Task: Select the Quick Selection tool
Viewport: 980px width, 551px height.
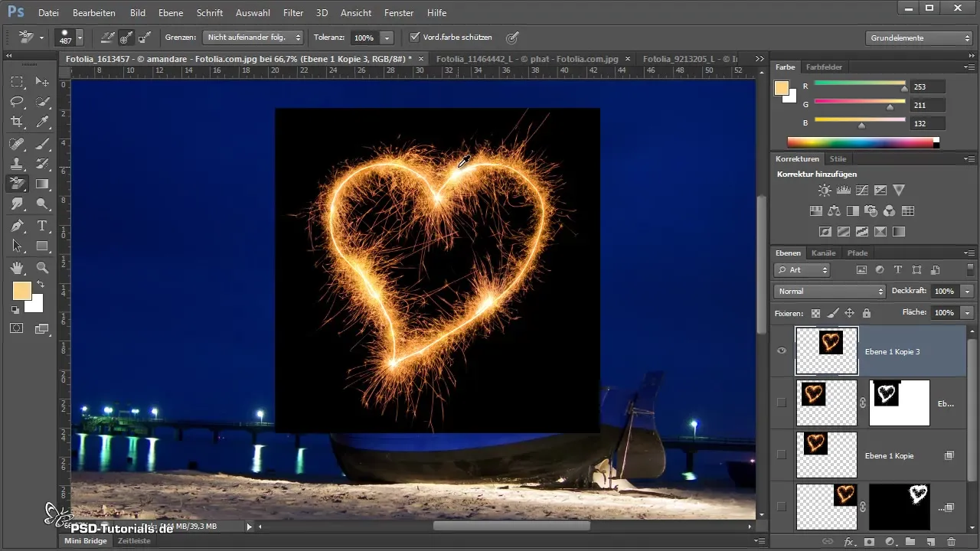Action: pos(43,102)
